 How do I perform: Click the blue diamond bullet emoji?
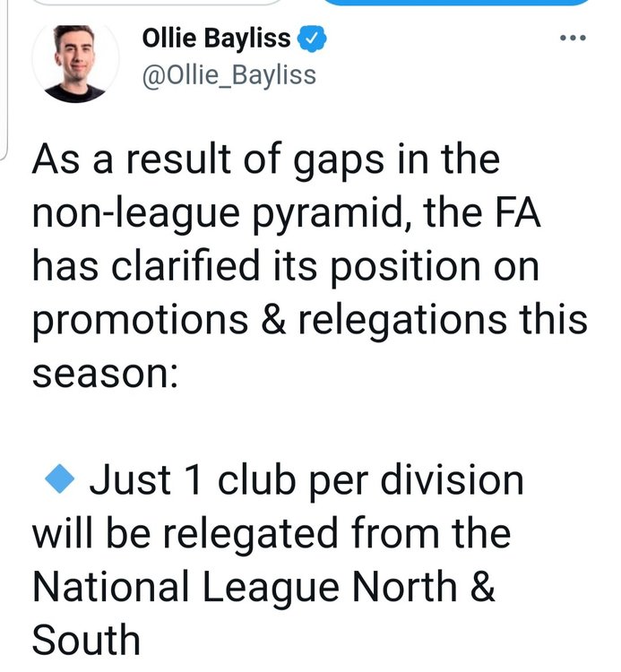point(60,478)
